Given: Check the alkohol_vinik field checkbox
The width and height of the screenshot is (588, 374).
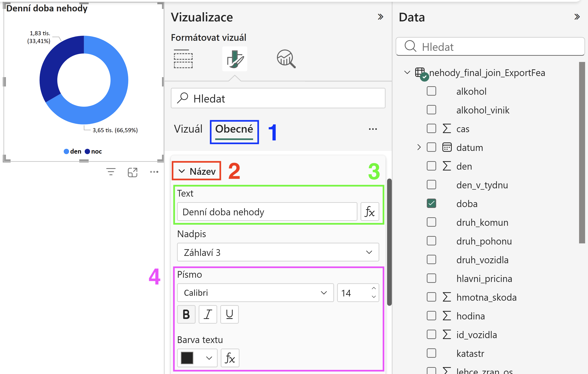Looking at the screenshot, I should tap(431, 110).
